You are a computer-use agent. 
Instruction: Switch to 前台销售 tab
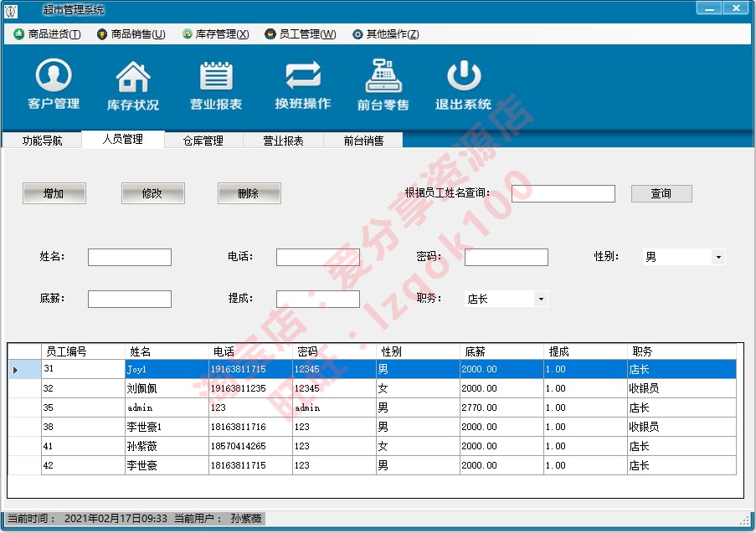point(363,141)
